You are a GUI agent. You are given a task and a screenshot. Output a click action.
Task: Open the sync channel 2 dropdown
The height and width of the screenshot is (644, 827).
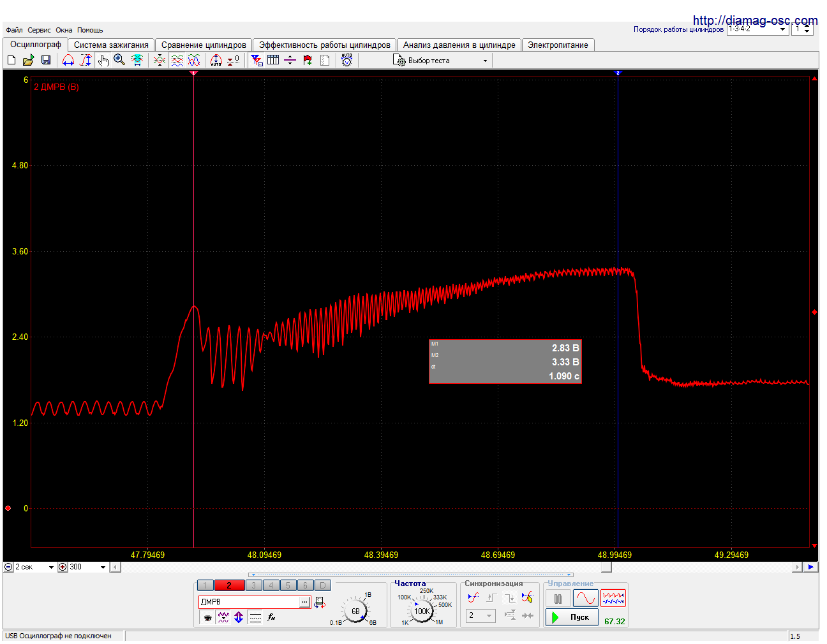481,616
